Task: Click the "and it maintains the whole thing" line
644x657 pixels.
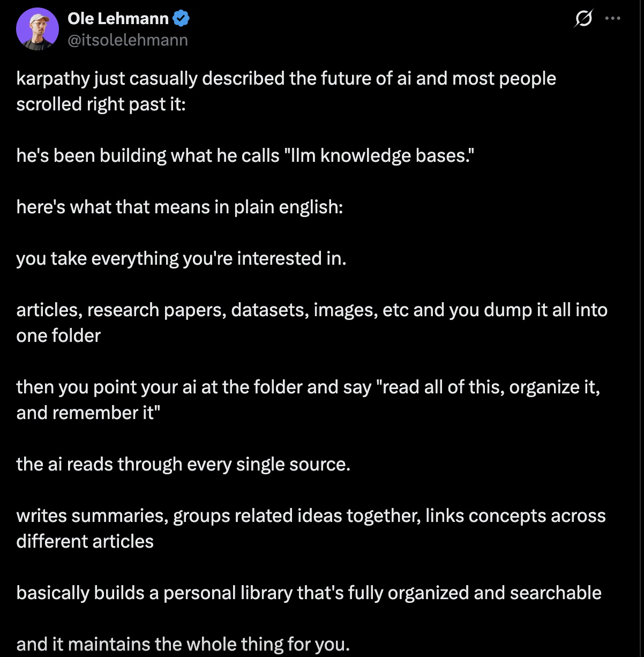Action: pos(183,644)
